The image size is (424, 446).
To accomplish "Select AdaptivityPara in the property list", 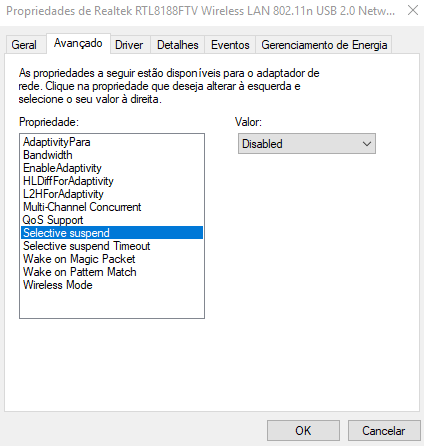I will coord(112,142).
